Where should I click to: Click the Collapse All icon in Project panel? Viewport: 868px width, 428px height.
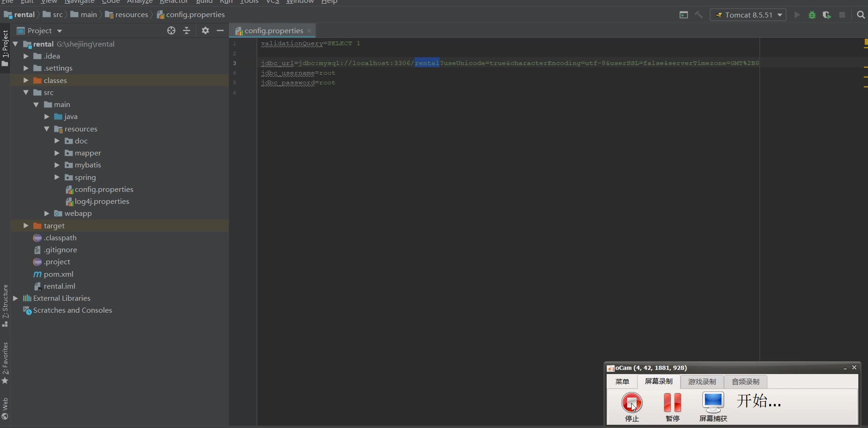187,31
